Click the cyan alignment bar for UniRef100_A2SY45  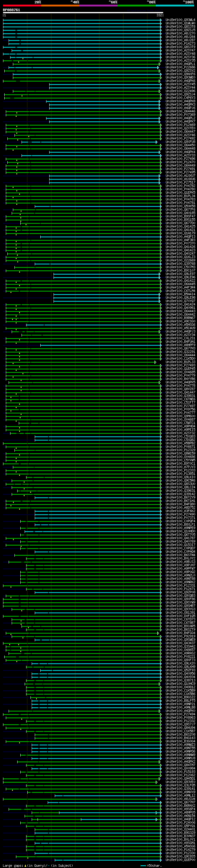[x=105, y=84]
